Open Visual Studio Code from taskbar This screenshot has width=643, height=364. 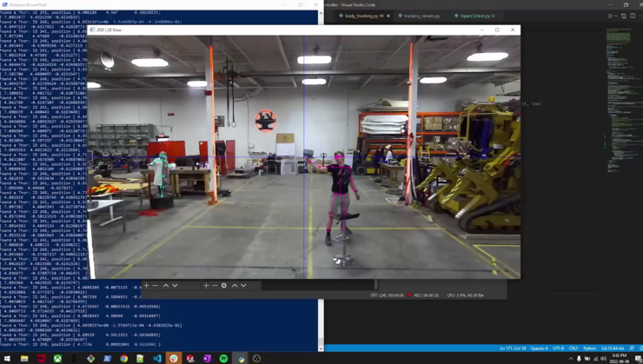[x=157, y=359]
